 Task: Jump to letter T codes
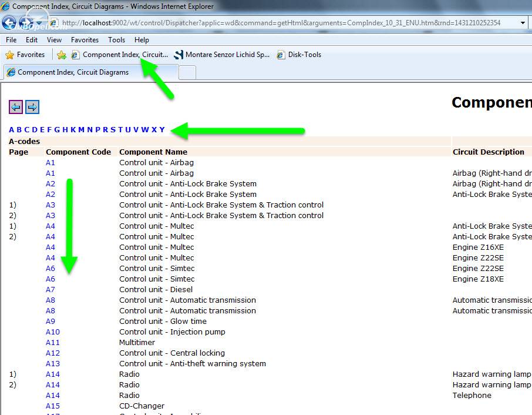click(120, 130)
